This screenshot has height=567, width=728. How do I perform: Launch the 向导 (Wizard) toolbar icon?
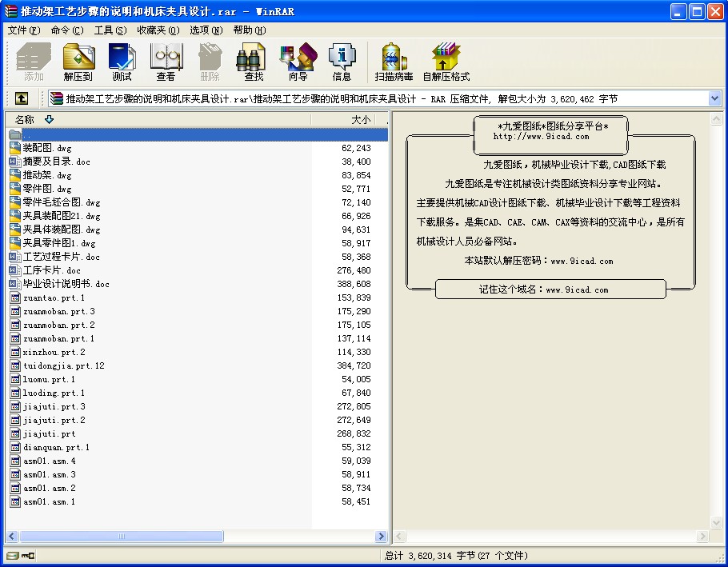click(x=298, y=62)
